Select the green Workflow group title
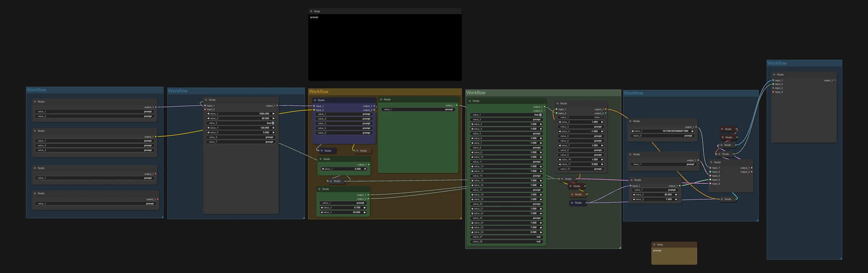This screenshot has height=273, width=868. (x=476, y=93)
